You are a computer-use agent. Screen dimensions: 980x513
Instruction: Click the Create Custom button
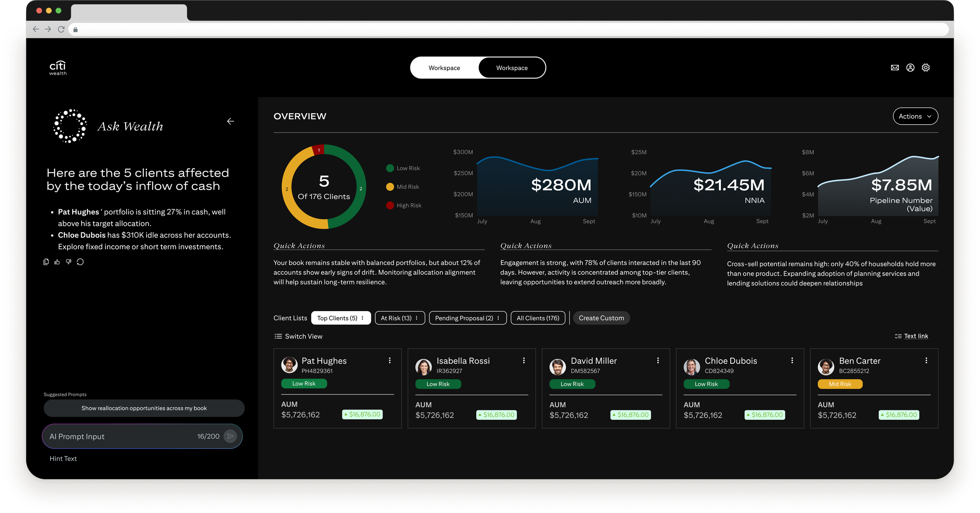pos(601,318)
